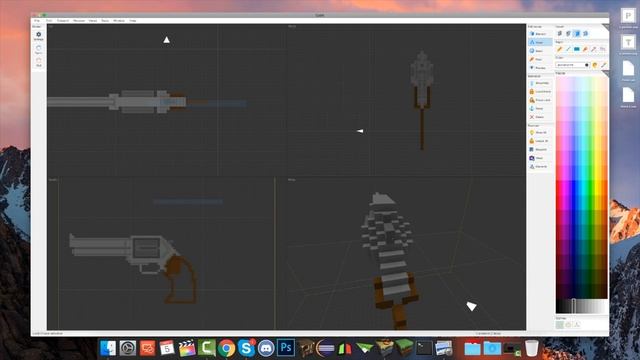Image resolution: width=640 pixels, height=360 pixels.
Task: Open the Edit menu
Action: [49, 20]
